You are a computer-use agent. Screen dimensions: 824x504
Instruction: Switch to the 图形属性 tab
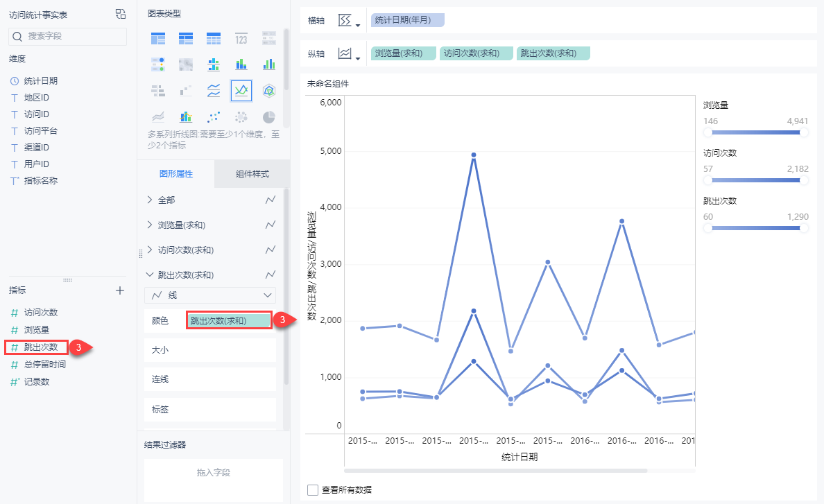pyautogui.click(x=176, y=174)
